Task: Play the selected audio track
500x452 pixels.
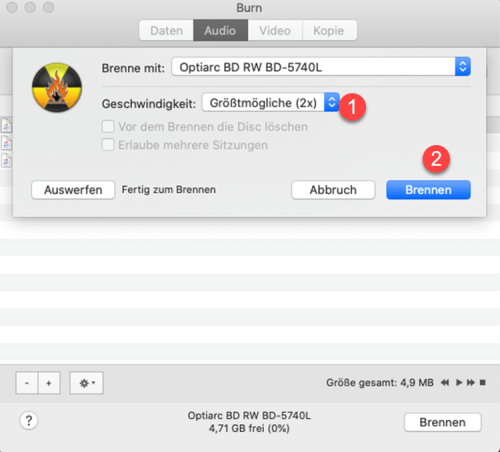Action: coord(459,382)
